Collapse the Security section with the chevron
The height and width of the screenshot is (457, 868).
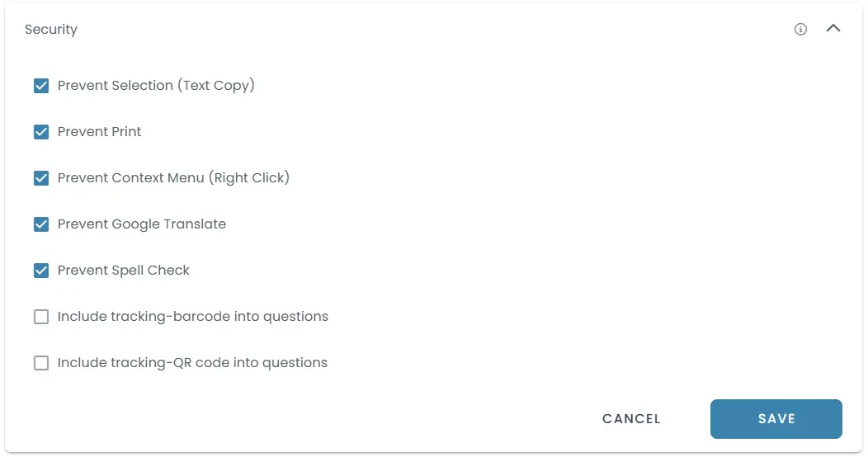(833, 29)
